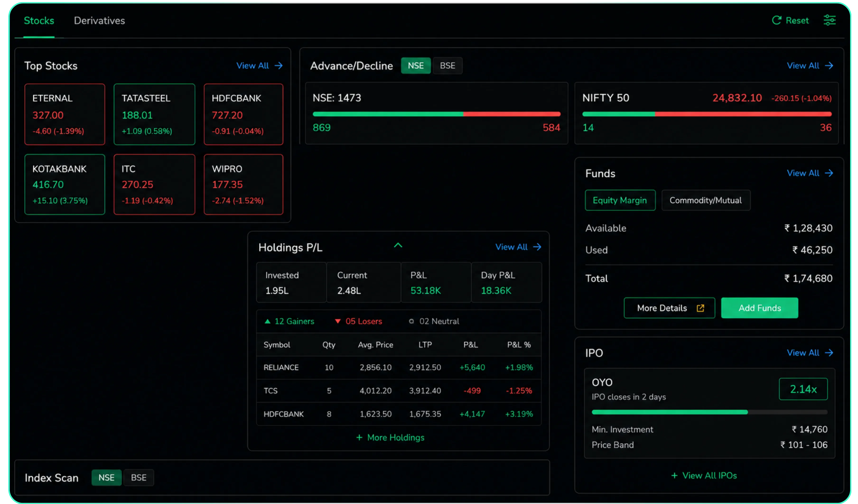
Task: Click the OYO IPO name
Action: pos(602,383)
